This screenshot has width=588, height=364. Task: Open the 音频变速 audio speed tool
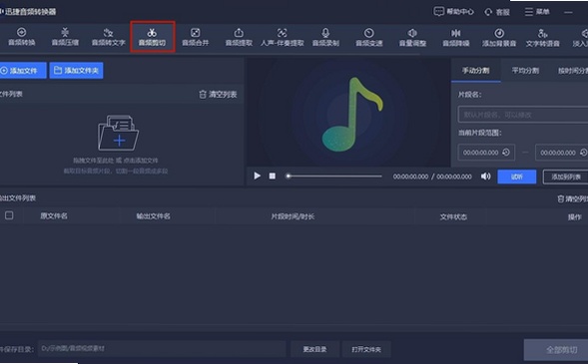[x=369, y=37]
